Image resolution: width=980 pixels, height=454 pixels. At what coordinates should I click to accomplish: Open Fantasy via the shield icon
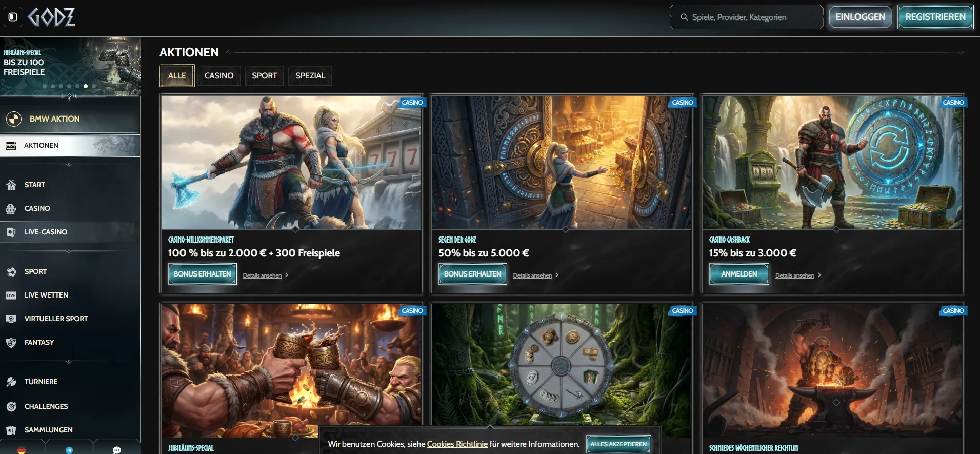(x=11, y=343)
